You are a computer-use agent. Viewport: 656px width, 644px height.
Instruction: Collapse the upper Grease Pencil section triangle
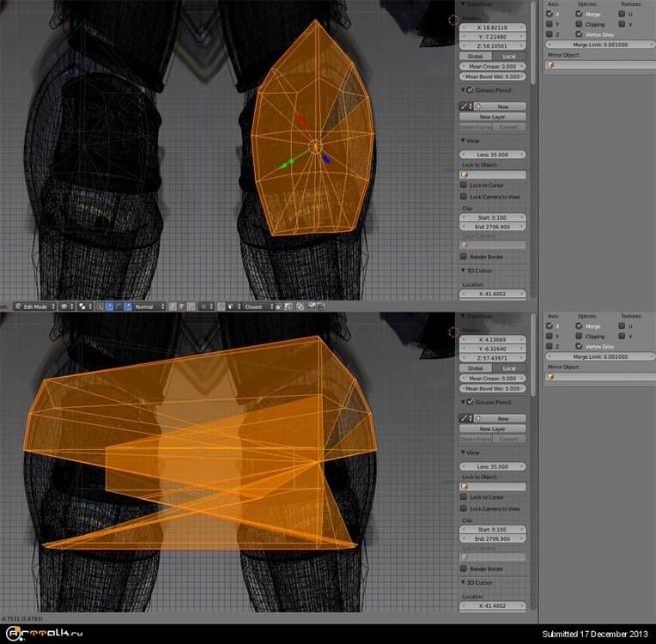tap(463, 90)
